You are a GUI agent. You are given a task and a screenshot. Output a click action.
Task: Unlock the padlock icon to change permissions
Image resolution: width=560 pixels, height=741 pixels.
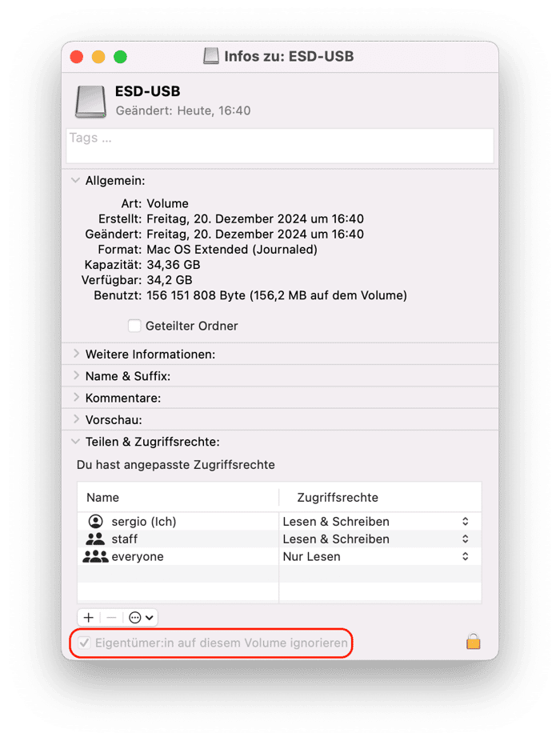point(473,642)
